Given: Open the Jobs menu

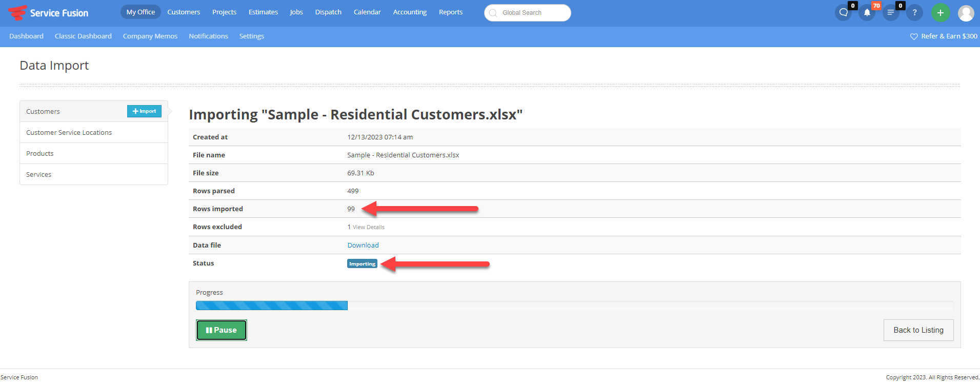Looking at the screenshot, I should coord(296,12).
